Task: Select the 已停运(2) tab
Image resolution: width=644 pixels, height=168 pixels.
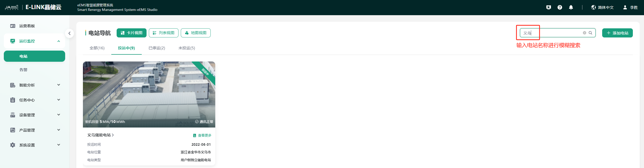Action: click(157, 48)
